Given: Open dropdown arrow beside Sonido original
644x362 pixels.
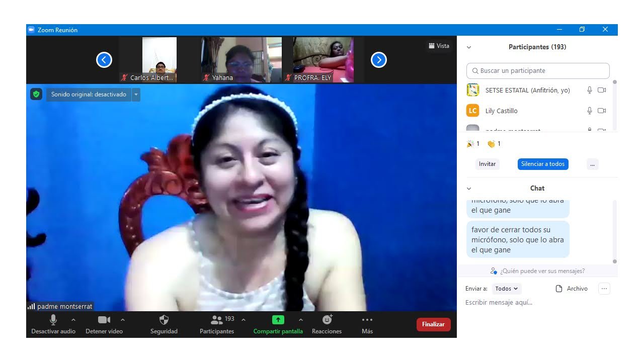Looking at the screenshot, I should 136,95.
